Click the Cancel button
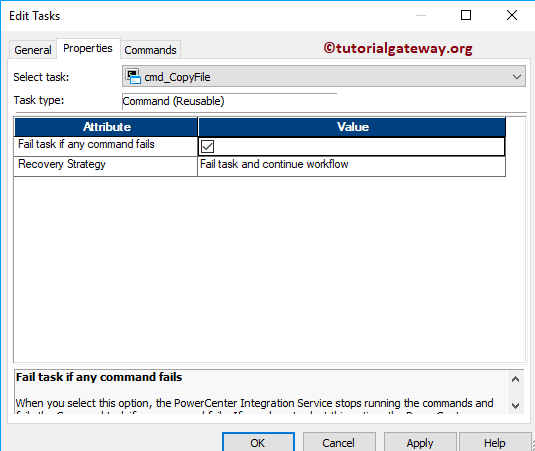 [x=339, y=442]
